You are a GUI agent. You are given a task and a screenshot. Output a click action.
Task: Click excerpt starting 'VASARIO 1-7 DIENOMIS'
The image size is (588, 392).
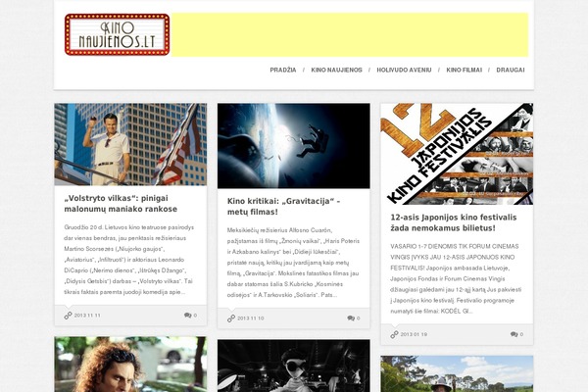tap(456, 278)
